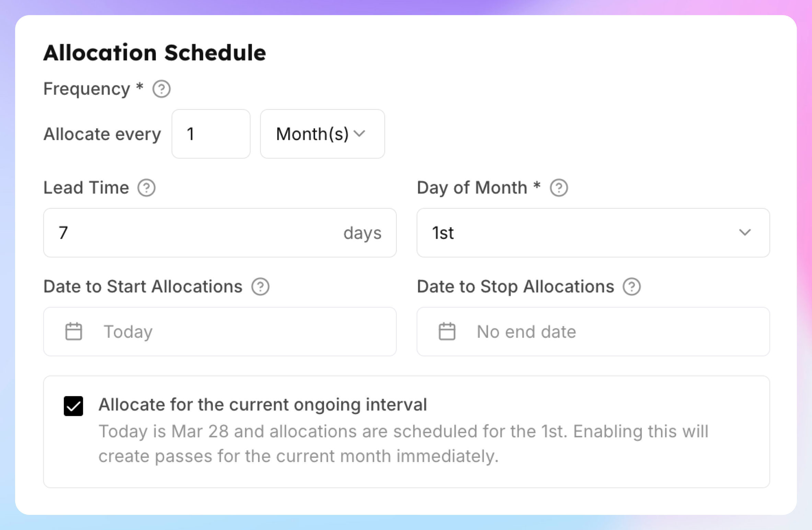812x530 pixels.
Task: Open the Date to Start Allocations picker
Action: pos(220,332)
